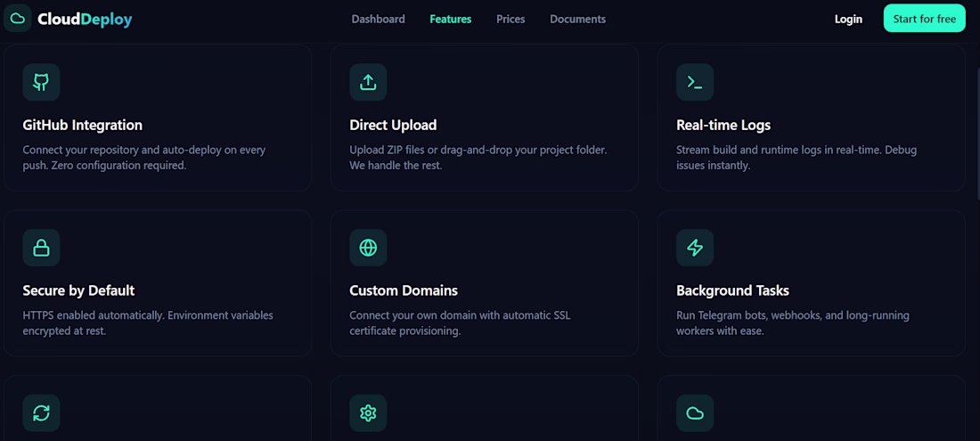The width and height of the screenshot is (980, 441).
Task: Click the Background Tasks lightning bolt icon
Action: point(695,248)
